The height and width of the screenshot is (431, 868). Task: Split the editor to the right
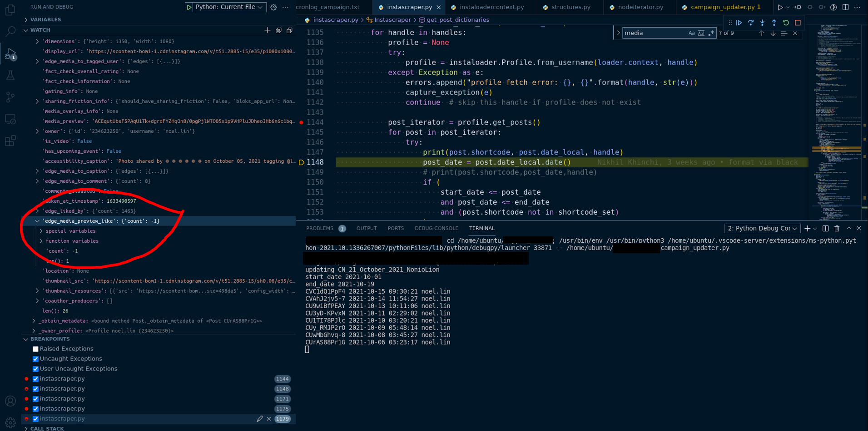(846, 7)
